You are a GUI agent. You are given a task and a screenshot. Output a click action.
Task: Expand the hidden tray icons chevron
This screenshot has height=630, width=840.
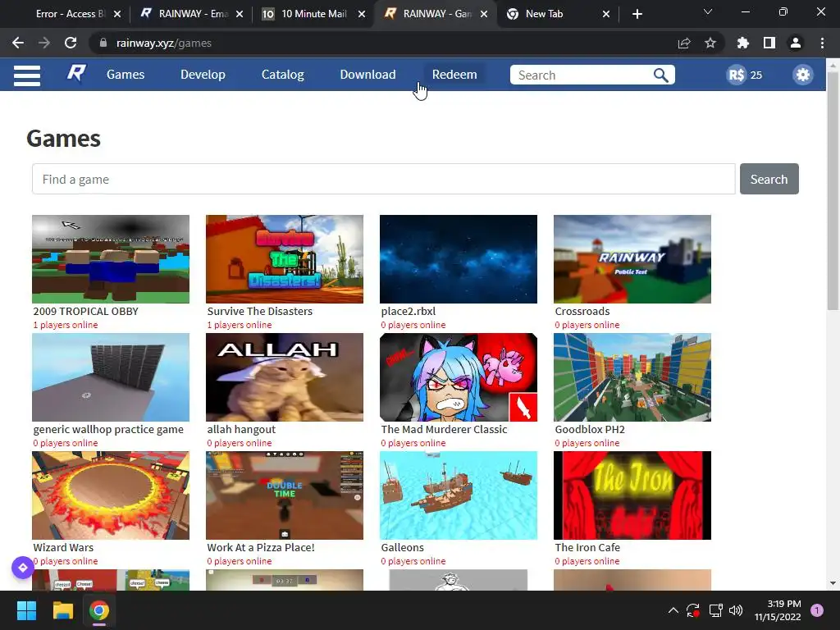[x=673, y=610]
